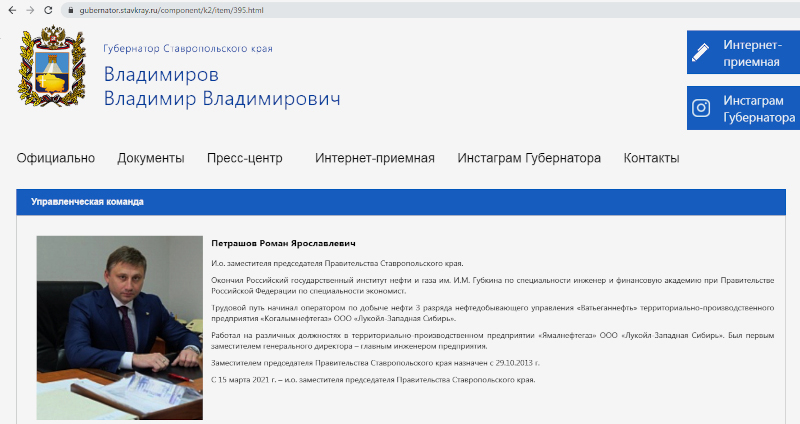Click the bold name Петрашов Роман Ярославлевич
The width and height of the screenshot is (800, 424).
pos(283,243)
